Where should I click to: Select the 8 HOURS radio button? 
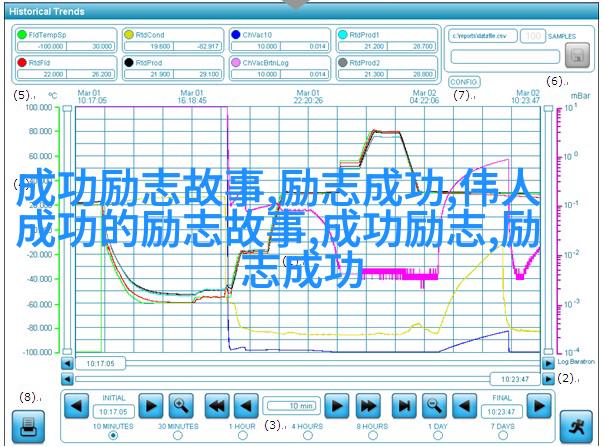(x=372, y=435)
